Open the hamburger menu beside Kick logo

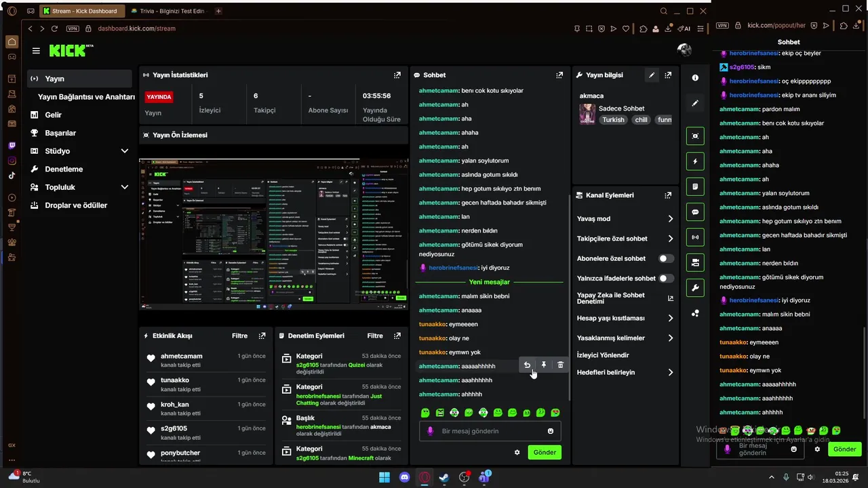36,51
